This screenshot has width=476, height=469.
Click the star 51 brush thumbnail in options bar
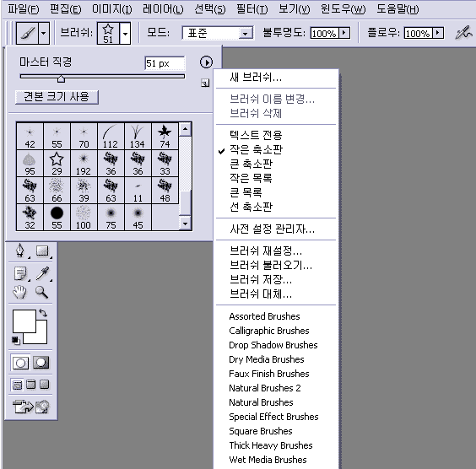click(x=108, y=33)
